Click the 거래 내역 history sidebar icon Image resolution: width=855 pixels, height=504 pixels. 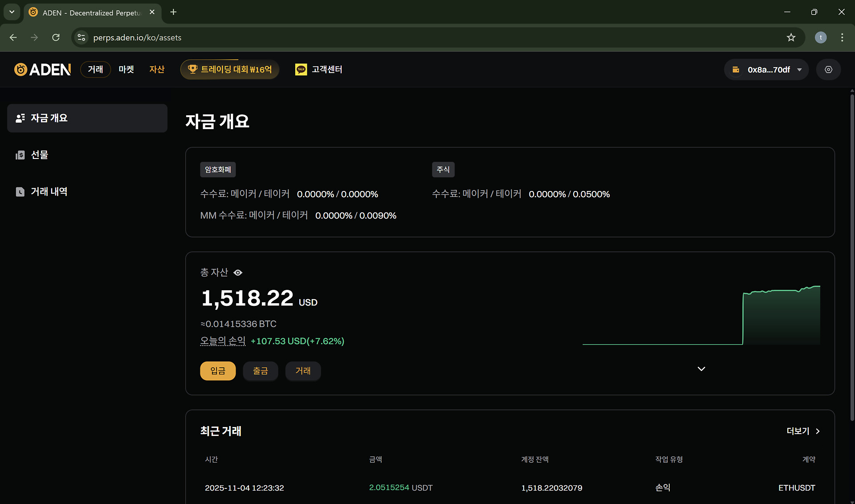click(20, 192)
